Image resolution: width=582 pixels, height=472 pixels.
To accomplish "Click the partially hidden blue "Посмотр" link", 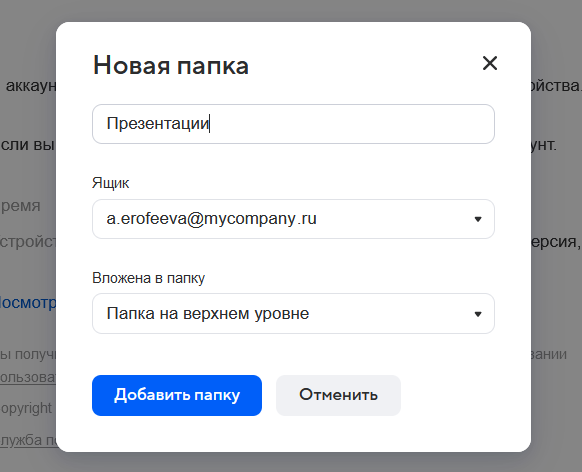I will click(x=28, y=303).
